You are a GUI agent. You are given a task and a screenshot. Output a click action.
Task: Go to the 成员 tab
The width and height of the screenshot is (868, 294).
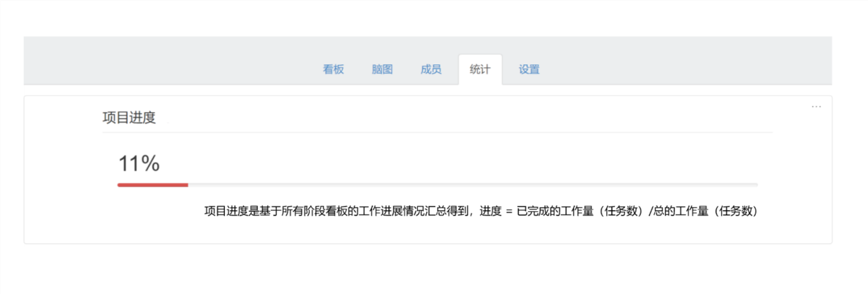click(431, 69)
